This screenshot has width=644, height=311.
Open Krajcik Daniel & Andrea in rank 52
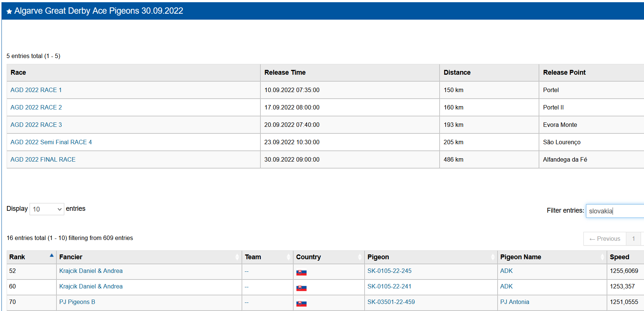[91, 271]
